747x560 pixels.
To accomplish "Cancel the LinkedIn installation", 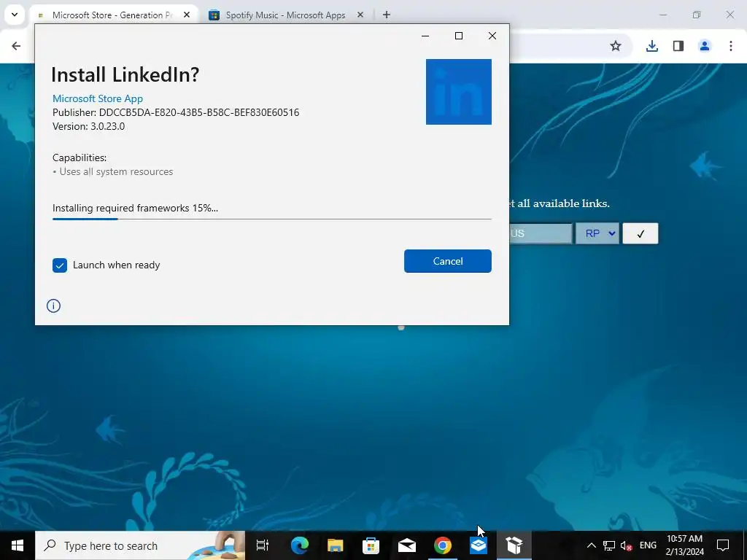I will coord(447,261).
